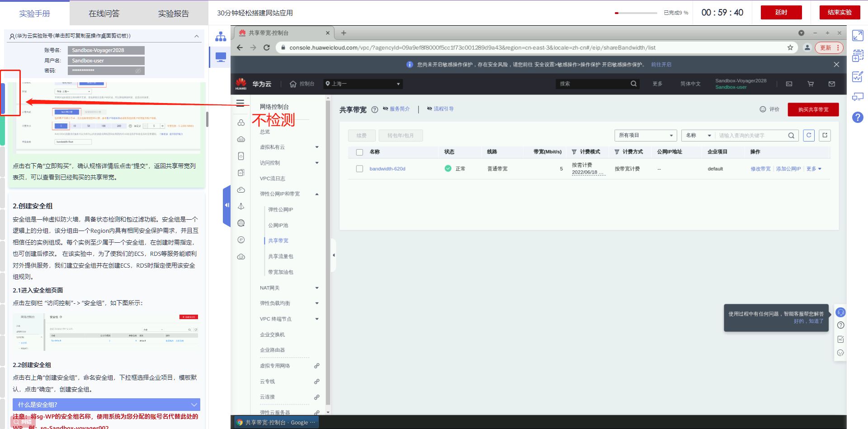Open the shopping cart icon
The width and height of the screenshot is (868, 429).
(x=811, y=84)
